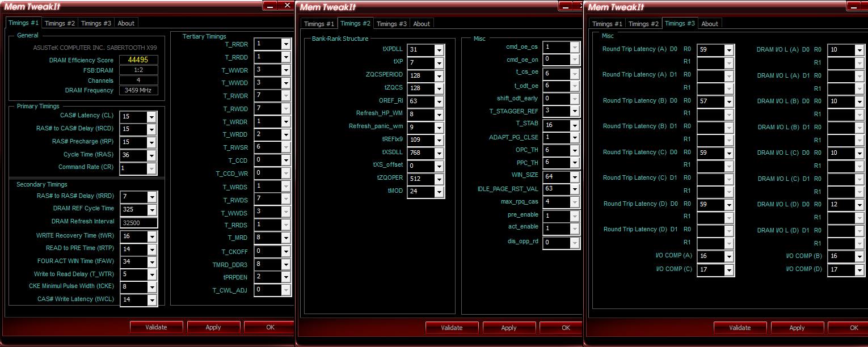868x347 pixels.
Task: Open the About tab in the middle window
Action: click(422, 24)
